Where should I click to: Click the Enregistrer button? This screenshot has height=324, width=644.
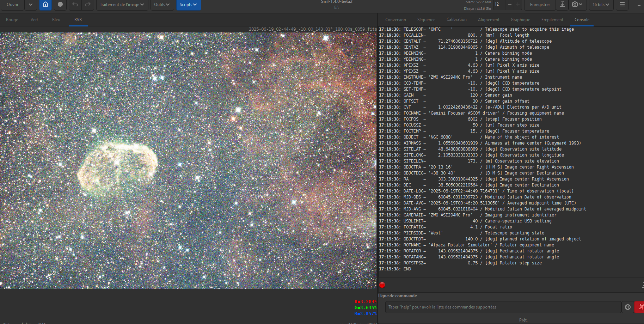[540, 5]
